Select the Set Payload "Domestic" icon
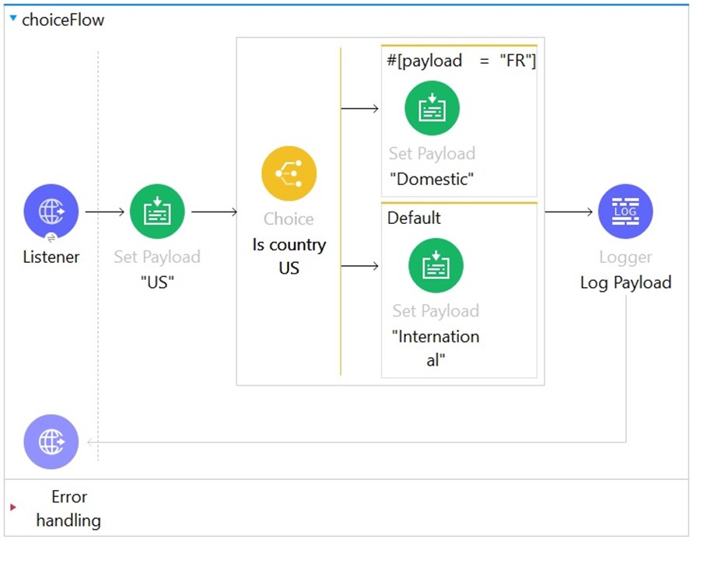 pyautogui.click(x=432, y=108)
